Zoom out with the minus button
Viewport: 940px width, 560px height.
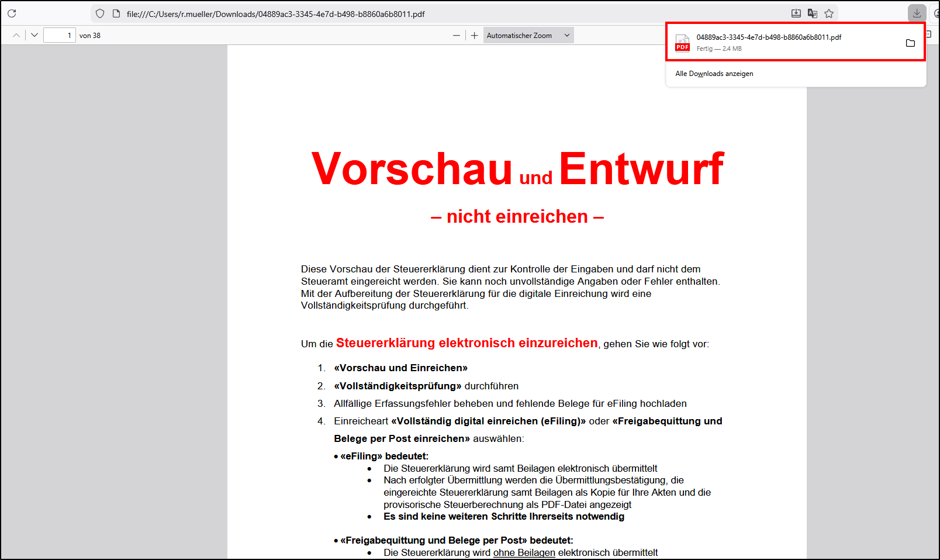click(x=457, y=36)
